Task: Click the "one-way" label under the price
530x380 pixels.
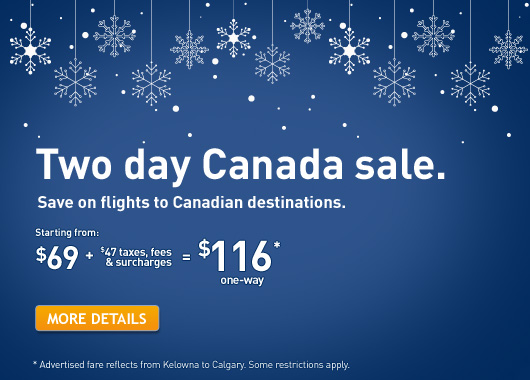Action: (x=242, y=281)
